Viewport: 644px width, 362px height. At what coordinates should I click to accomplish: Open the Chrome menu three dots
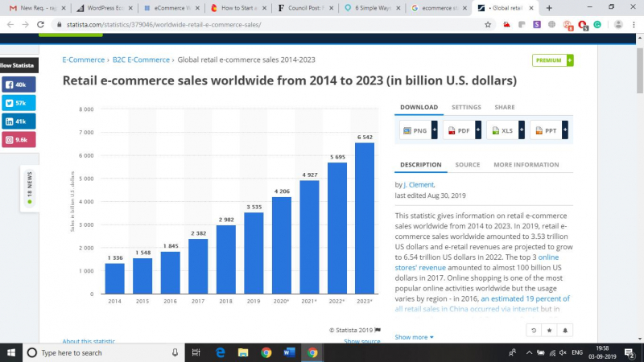pos(634,25)
